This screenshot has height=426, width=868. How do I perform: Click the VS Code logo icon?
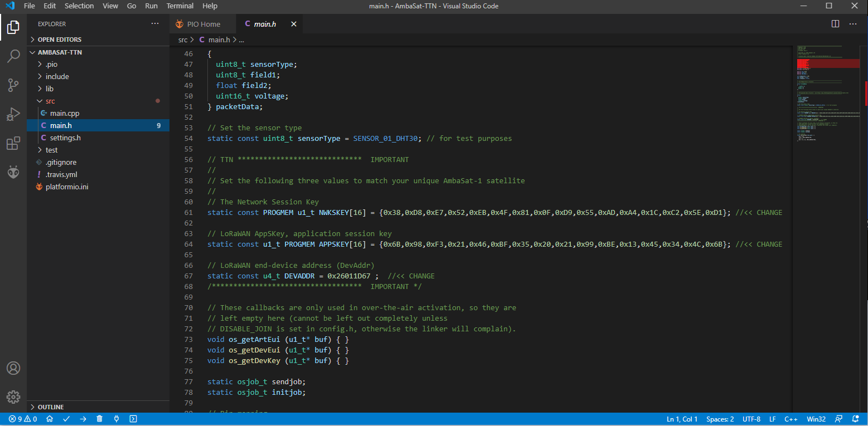click(9, 6)
